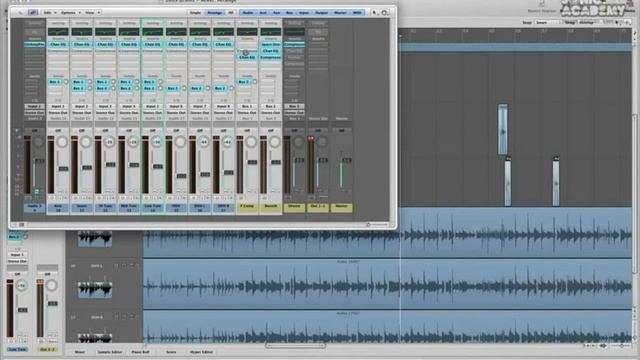Toggle the MIDI channel filter button
640x360 pixels.
(x=357, y=13)
